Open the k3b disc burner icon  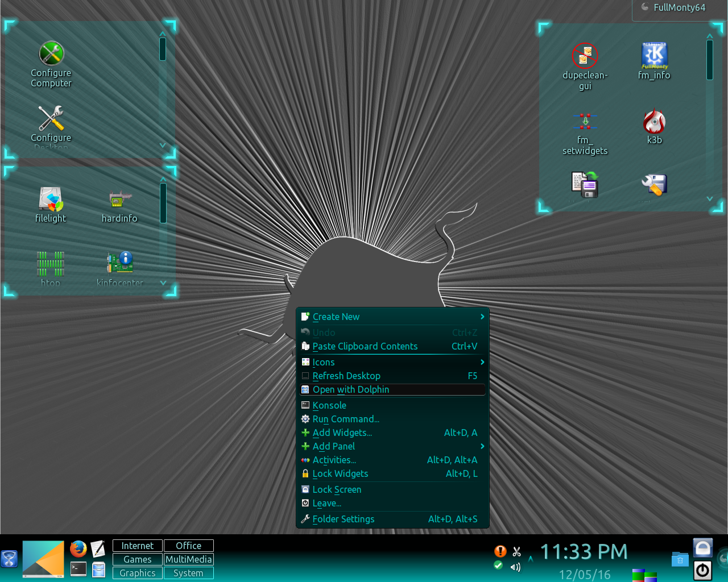[655, 126]
